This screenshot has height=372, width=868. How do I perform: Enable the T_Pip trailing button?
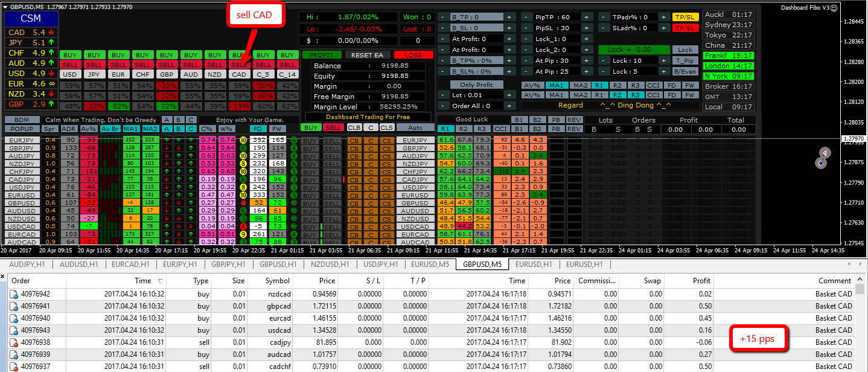click(x=685, y=60)
